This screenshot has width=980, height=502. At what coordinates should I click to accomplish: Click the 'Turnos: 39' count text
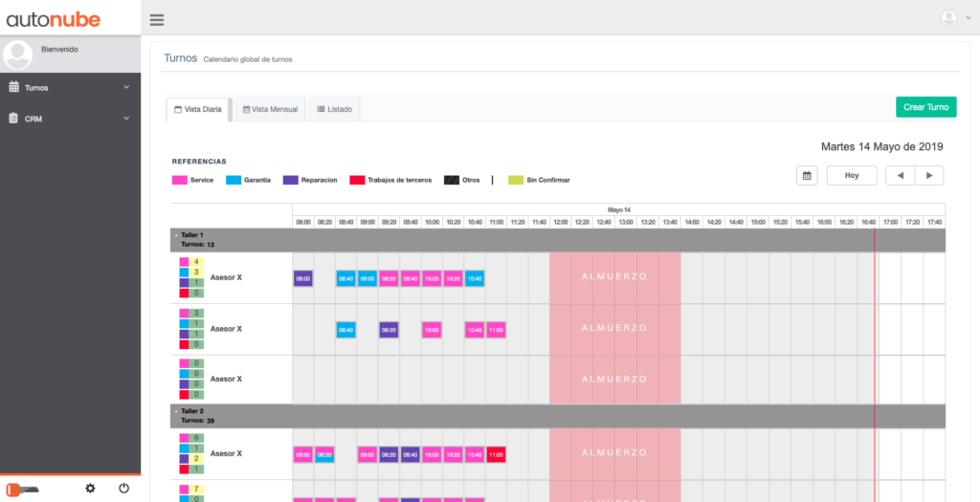point(197,421)
